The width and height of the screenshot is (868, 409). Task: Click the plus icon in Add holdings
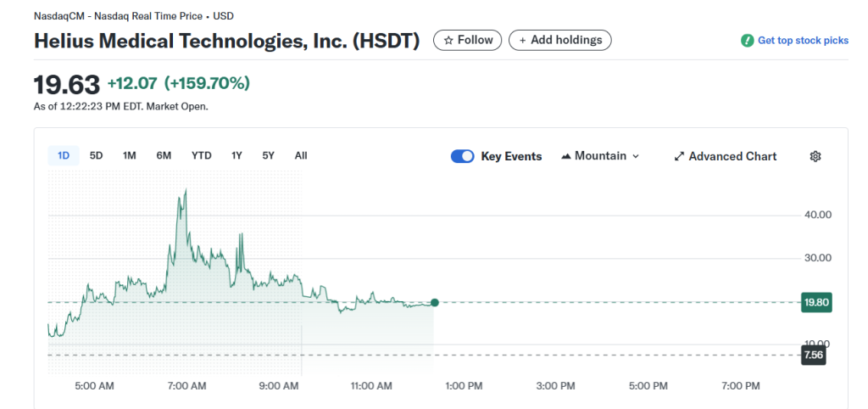(522, 40)
